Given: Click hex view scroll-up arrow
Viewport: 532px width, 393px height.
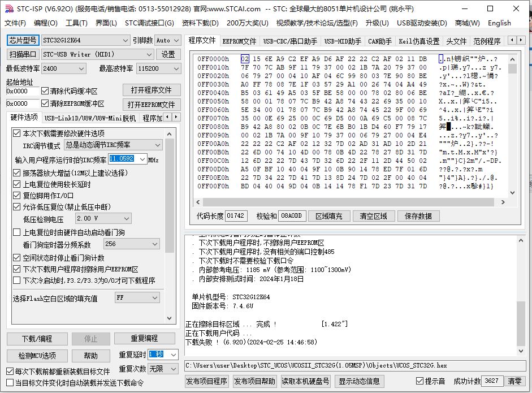Looking at the screenshot, I should coord(512,59).
